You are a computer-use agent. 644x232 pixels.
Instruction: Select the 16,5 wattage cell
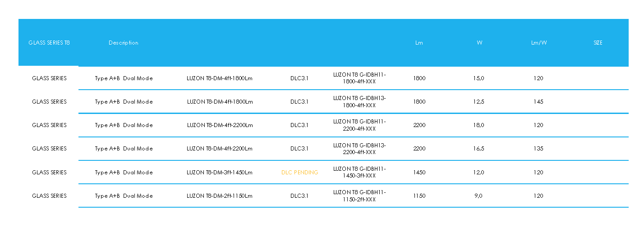tap(478, 149)
